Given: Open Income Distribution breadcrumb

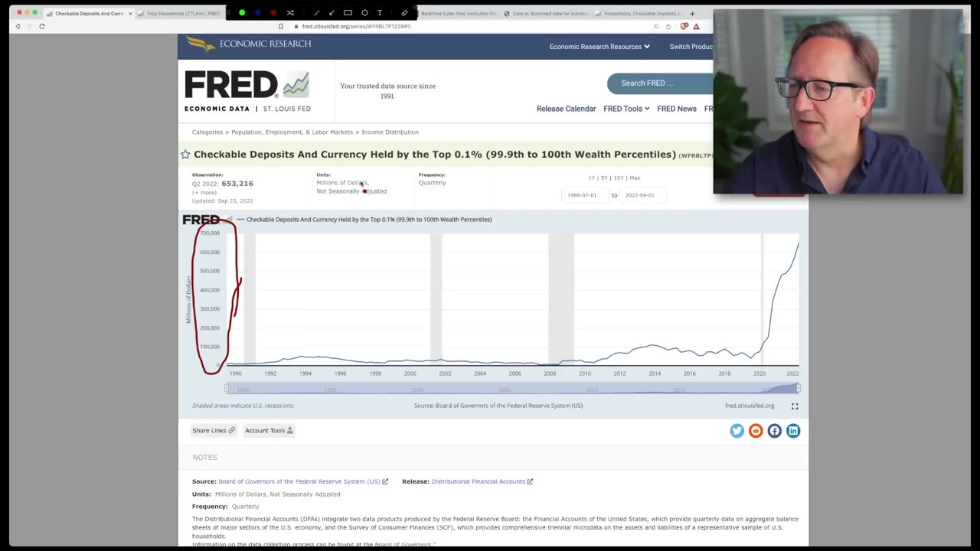Looking at the screenshot, I should (x=390, y=132).
